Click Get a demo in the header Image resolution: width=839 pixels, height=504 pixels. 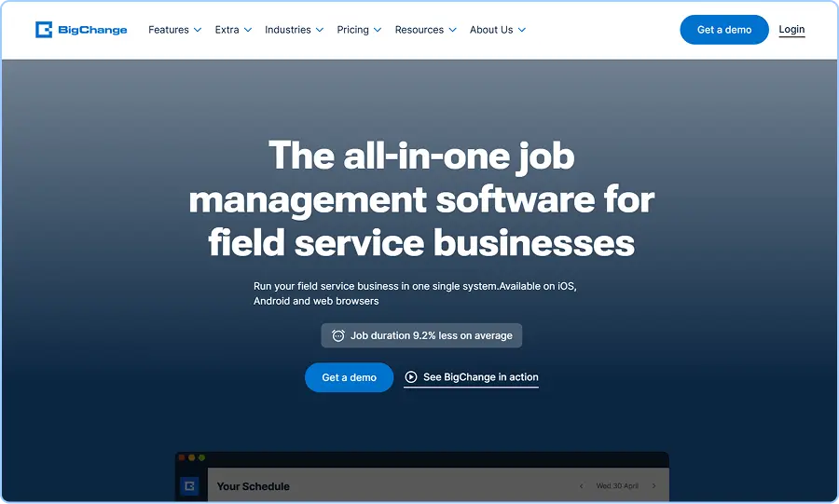coord(724,30)
